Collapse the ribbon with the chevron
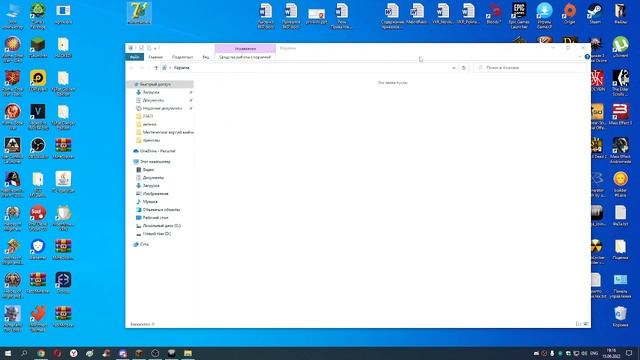The image size is (640, 360). coord(580,57)
